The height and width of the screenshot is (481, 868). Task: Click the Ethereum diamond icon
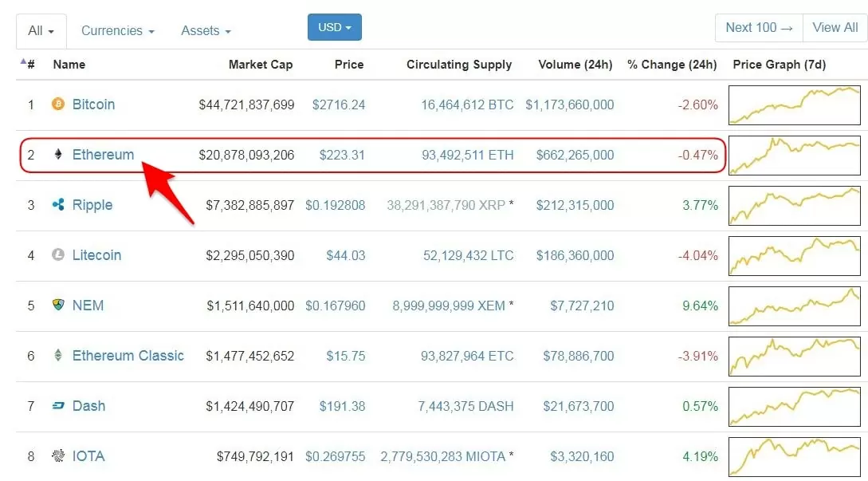coord(58,154)
